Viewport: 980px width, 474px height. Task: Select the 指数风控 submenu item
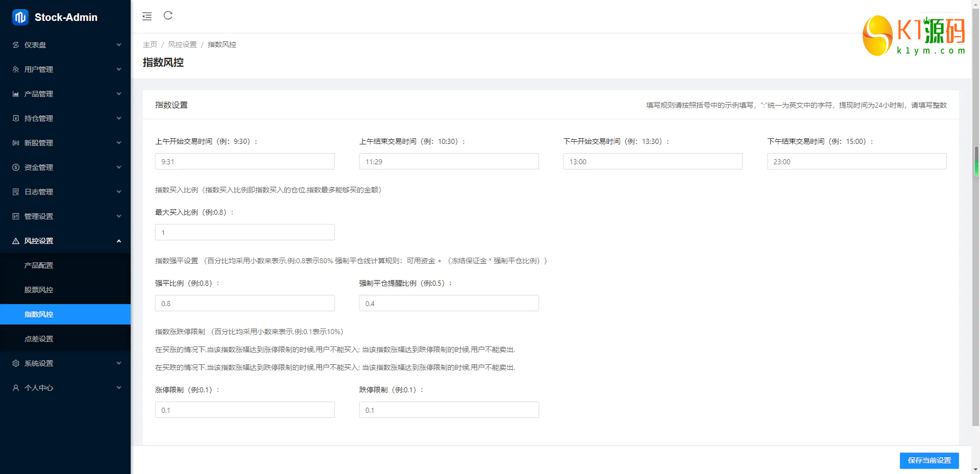(x=65, y=314)
